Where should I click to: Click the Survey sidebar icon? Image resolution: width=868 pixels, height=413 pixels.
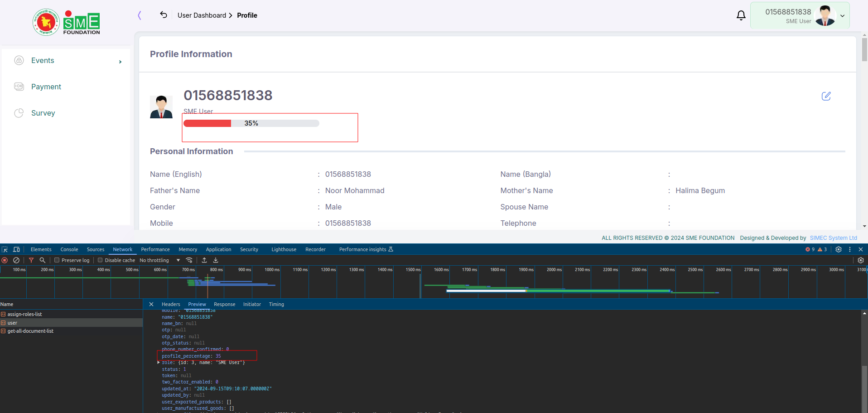pos(19,113)
